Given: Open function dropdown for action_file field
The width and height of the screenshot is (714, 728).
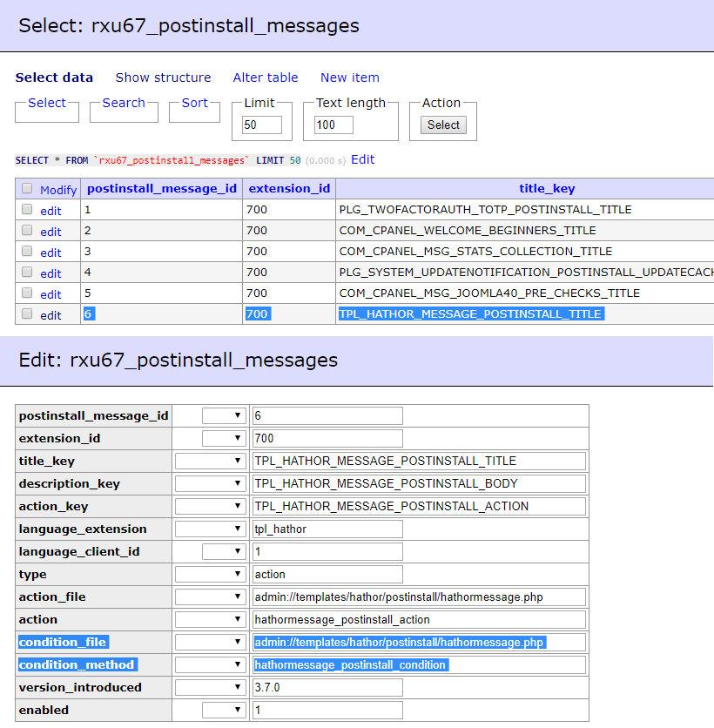Looking at the screenshot, I should coord(211,597).
